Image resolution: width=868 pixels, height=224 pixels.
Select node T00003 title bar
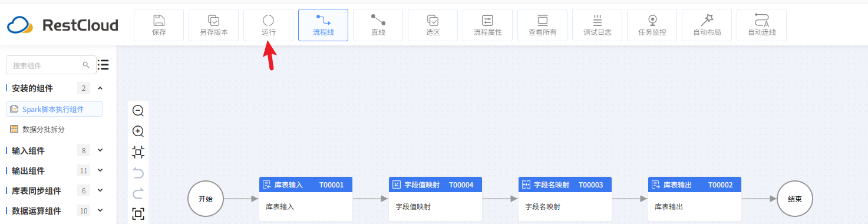click(x=565, y=185)
